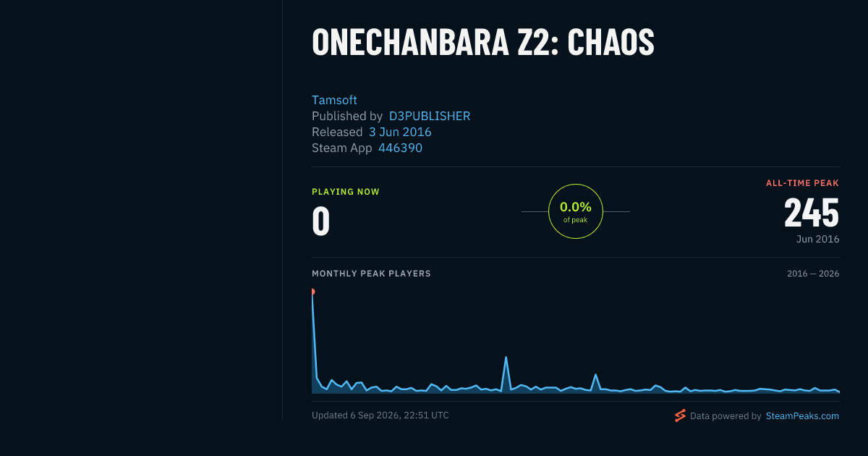Click the Data powered by text
The height and width of the screenshot is (456, 868).
click(x=726, y=416)
